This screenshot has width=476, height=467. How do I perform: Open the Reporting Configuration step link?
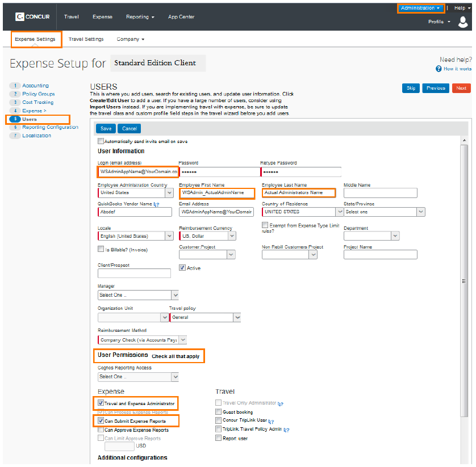50,127
